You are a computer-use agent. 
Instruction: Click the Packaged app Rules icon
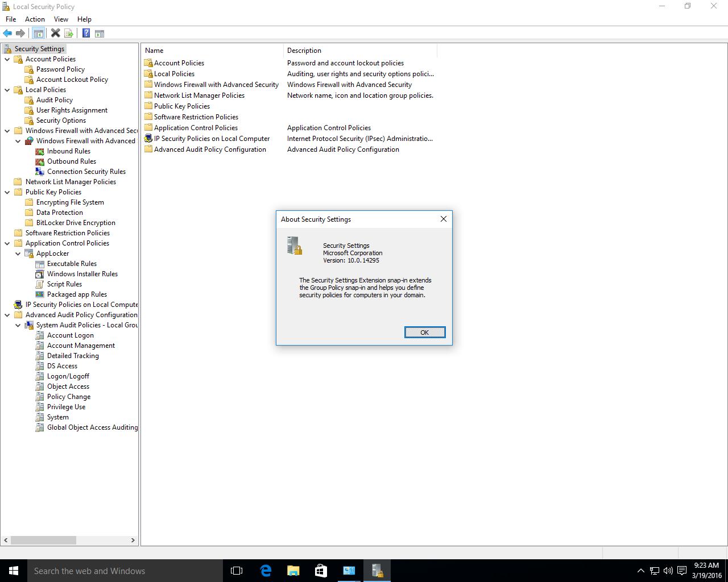coord(40,294)
